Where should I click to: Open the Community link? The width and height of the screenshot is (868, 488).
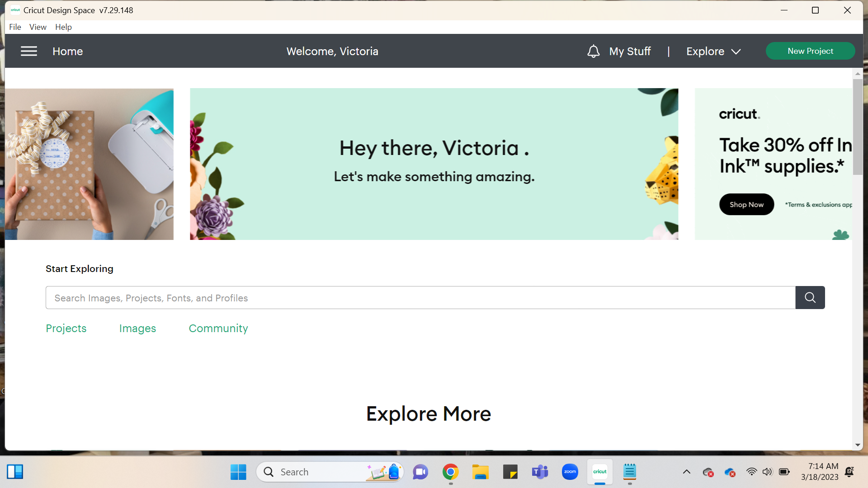point(218,328)
